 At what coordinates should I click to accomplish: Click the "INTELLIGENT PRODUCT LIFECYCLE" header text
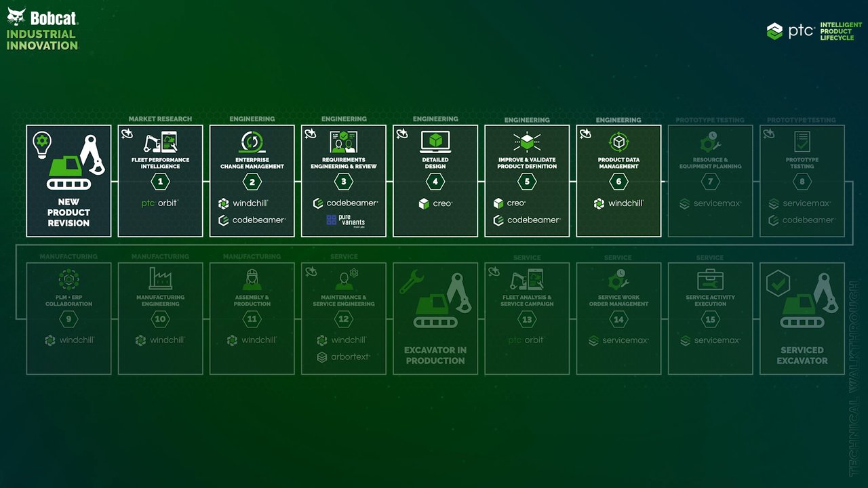(841, 31)
